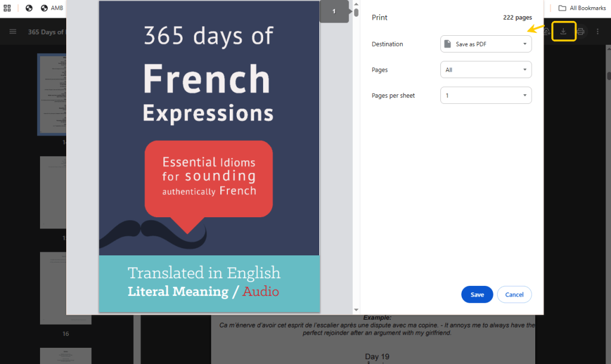The height and width of the screenshot is (364, 611).
Task: Click the '222 pages' count text
Action: click(x=517, y=17)
